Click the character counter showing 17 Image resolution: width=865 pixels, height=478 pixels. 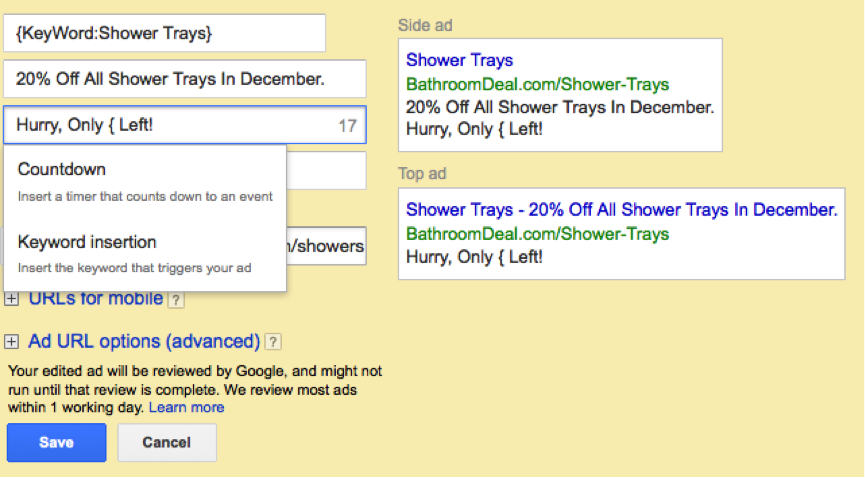pyautogui.click(x=347, y=126)
